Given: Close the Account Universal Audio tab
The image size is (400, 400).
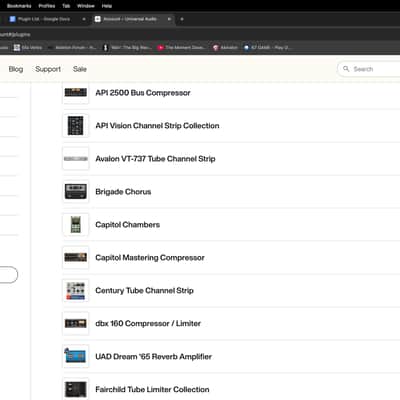Looking at the screenshot, I should [x=169, y=19].
